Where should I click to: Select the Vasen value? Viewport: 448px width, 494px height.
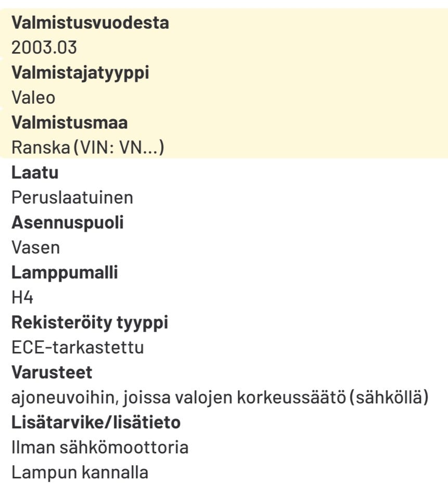(x=35, y=247)
